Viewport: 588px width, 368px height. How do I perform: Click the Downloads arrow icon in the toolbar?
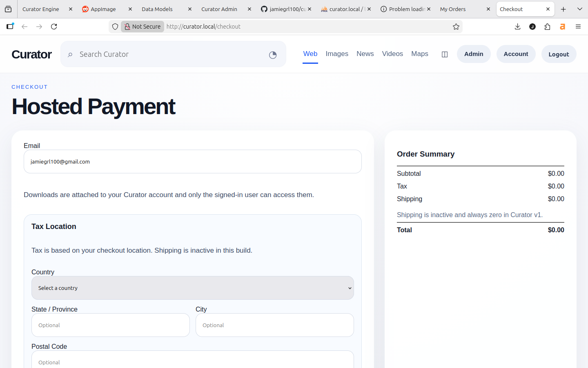pos(517,26)
